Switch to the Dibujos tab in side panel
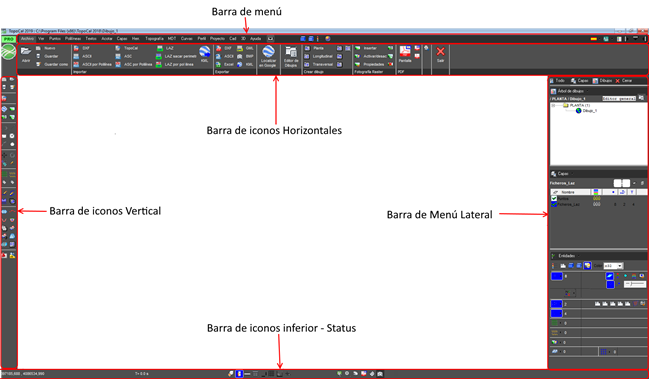 pyautogui.click(x=602, y=81)
